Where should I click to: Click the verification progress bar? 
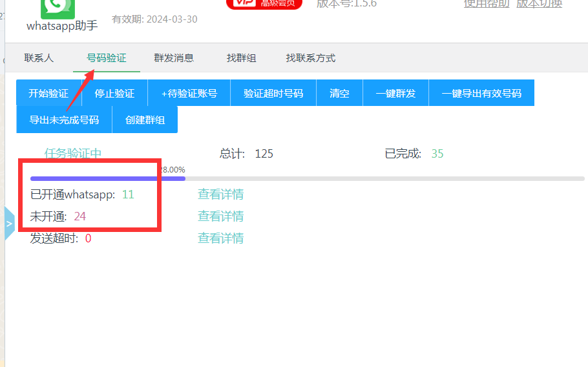pos(307,179)
